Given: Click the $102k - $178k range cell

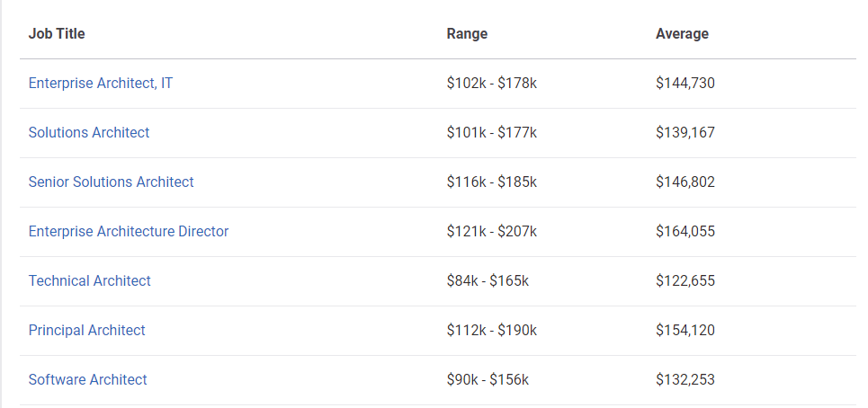Looking at the screenshot, I should click(491, 84).
